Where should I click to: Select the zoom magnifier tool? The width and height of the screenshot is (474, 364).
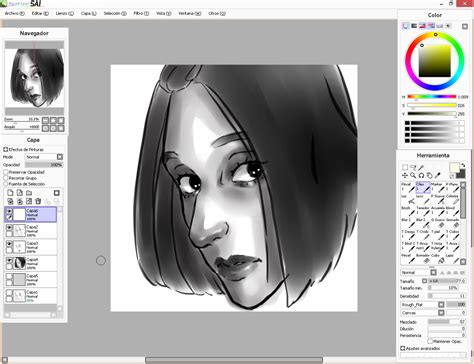413,175
